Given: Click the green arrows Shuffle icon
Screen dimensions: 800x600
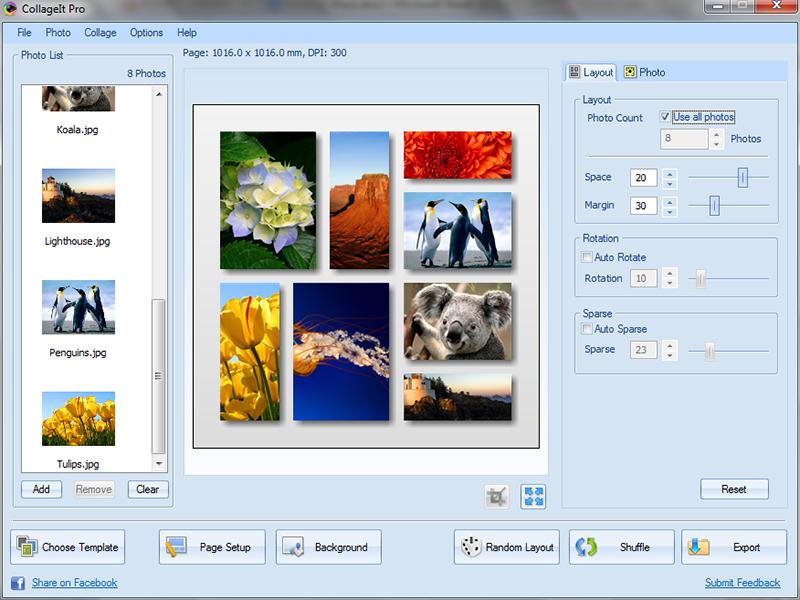Looking at the screenshot, I should coord(586,547).
